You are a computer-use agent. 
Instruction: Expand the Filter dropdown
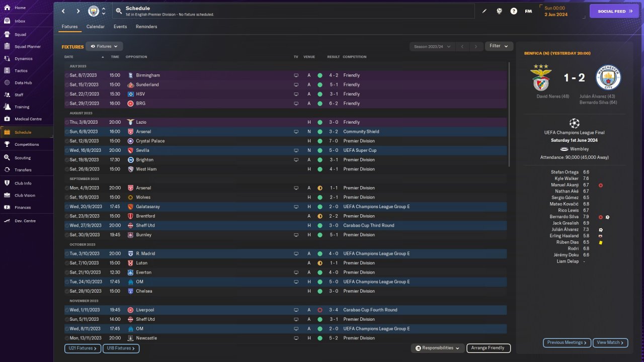(x=499, y=46)
